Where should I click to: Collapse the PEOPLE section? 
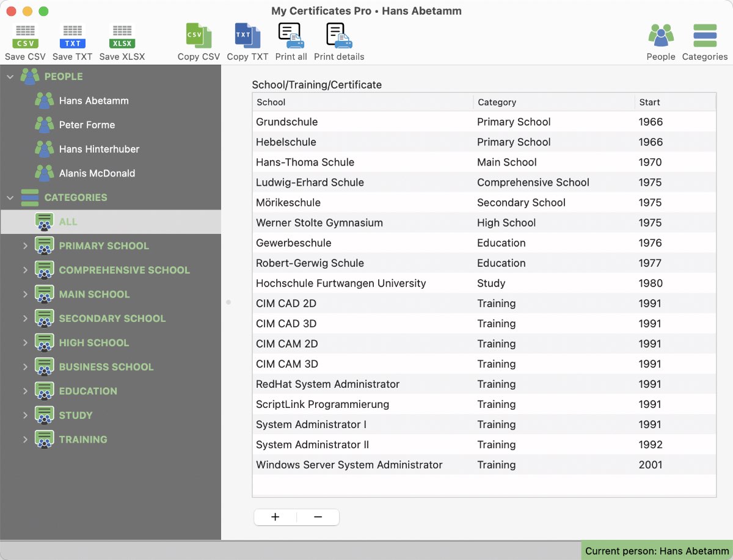10,76
